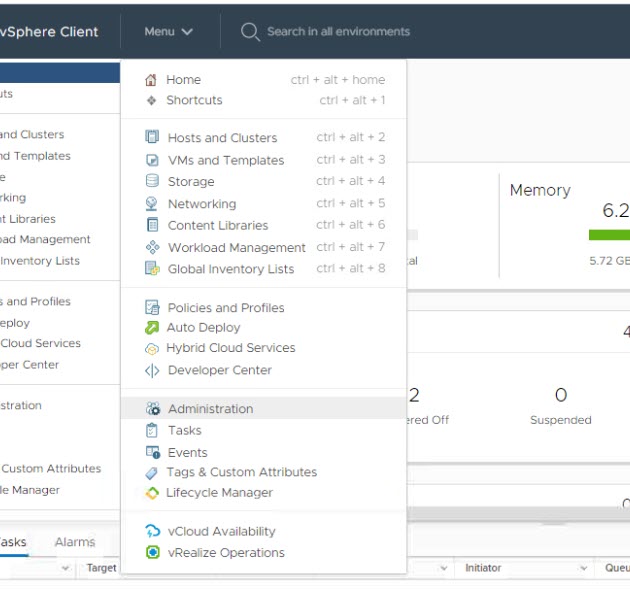
Task: Open Administration from the menu
Action: pyautogui.click(x=210, y=409)
